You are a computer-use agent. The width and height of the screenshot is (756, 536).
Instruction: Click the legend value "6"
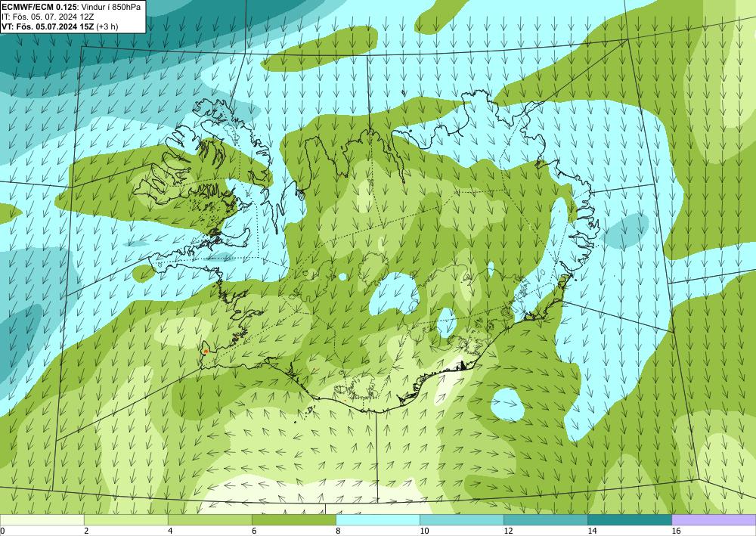[x=254, y=531]
